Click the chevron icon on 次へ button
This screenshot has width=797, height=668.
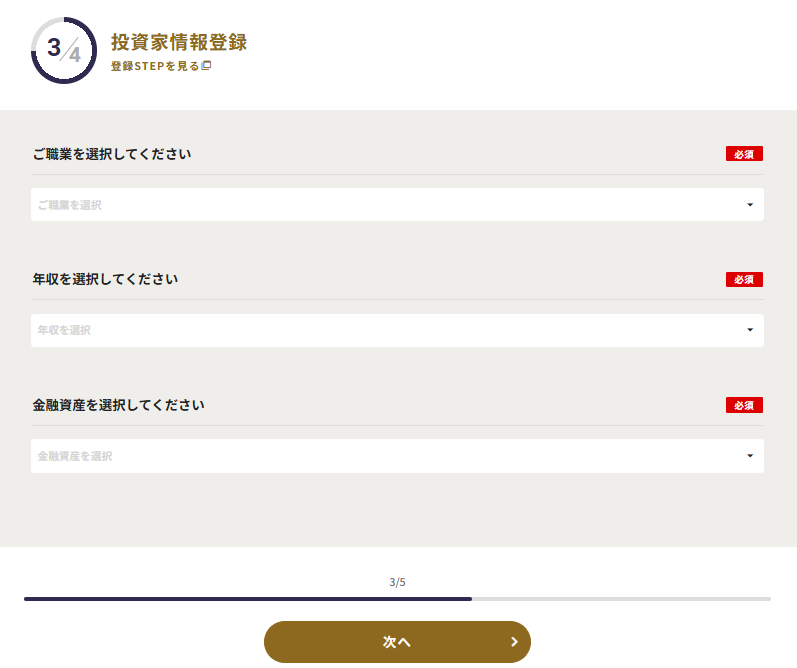pyautogui.click(x=514, y=642)
